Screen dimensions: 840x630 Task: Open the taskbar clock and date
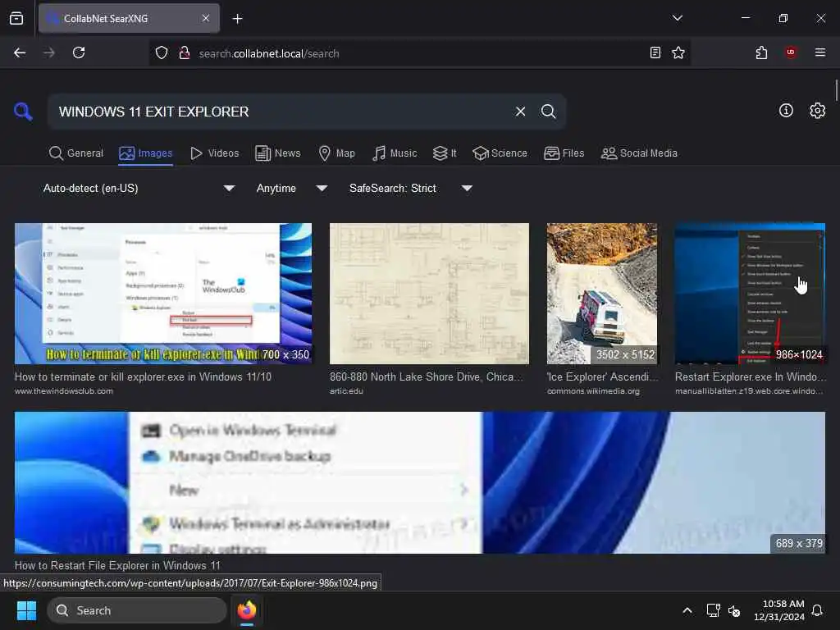pos(779,610)
